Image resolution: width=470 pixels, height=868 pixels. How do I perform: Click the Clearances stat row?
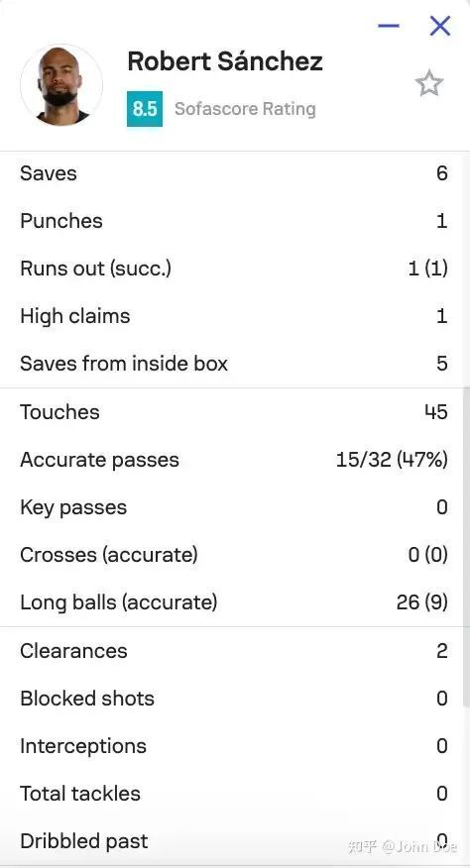pos(232,651)
